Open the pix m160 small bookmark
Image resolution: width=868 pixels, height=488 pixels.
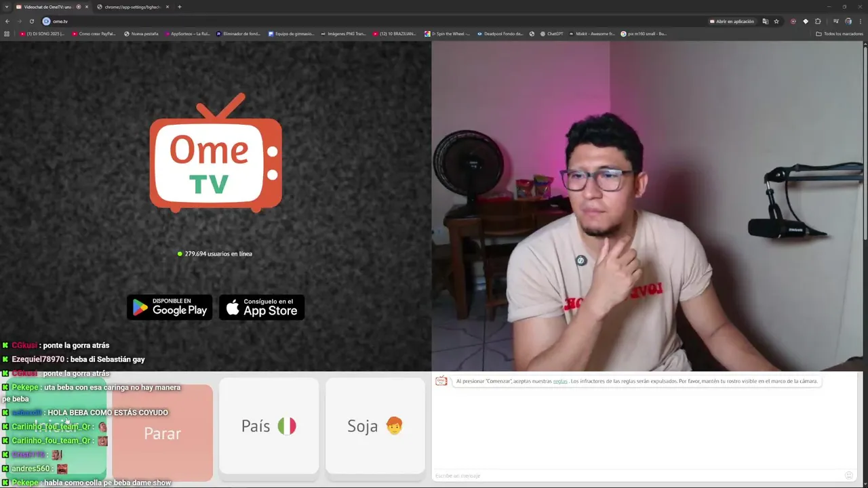[644, 33]
